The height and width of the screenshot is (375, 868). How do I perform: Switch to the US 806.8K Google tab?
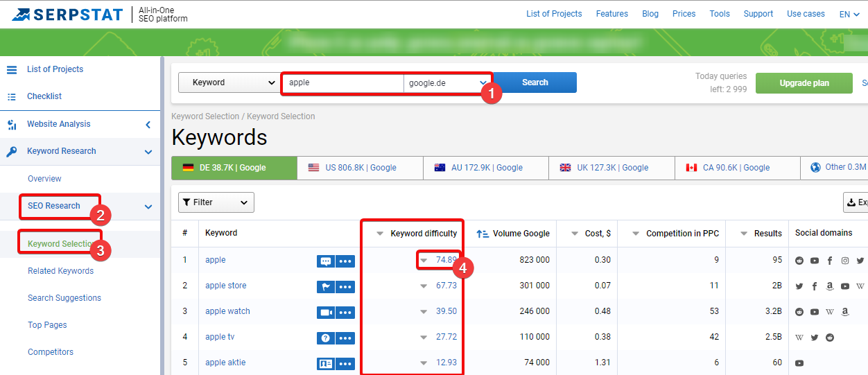pyautogui.click(x=360, y=168)
